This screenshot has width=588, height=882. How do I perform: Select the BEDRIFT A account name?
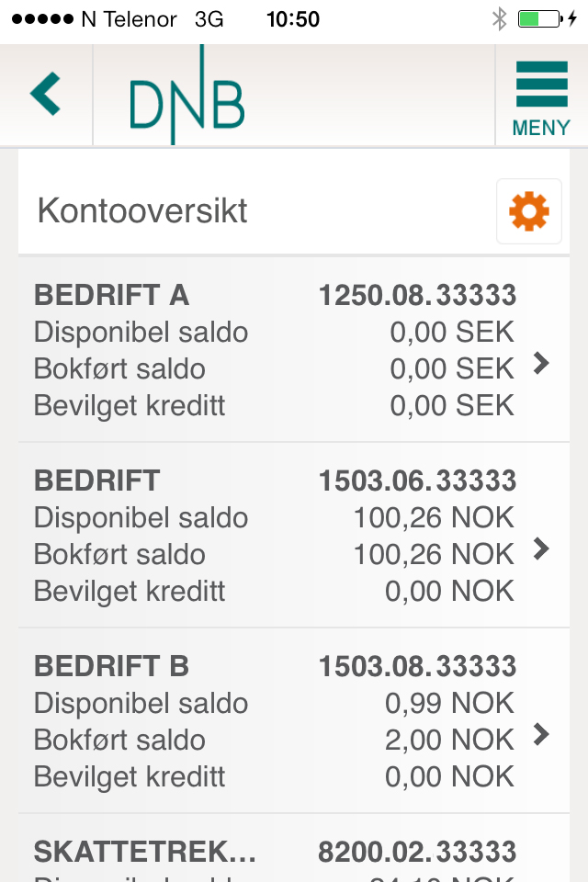pos(111,295)
